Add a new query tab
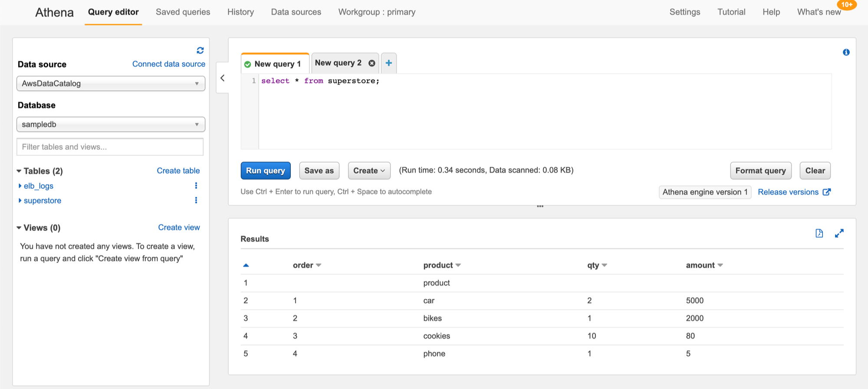The height and width of the screenshot is (389, 868). pos(389,63)
